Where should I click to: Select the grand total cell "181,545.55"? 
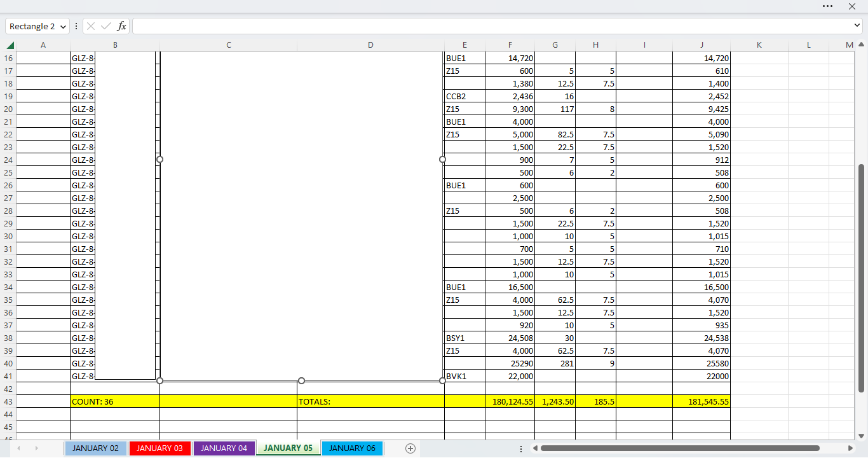click(702, 401)
